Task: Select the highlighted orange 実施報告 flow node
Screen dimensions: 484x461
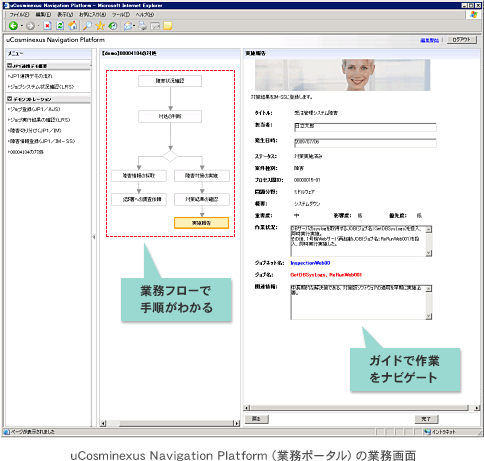Action: tap(201, 223)
